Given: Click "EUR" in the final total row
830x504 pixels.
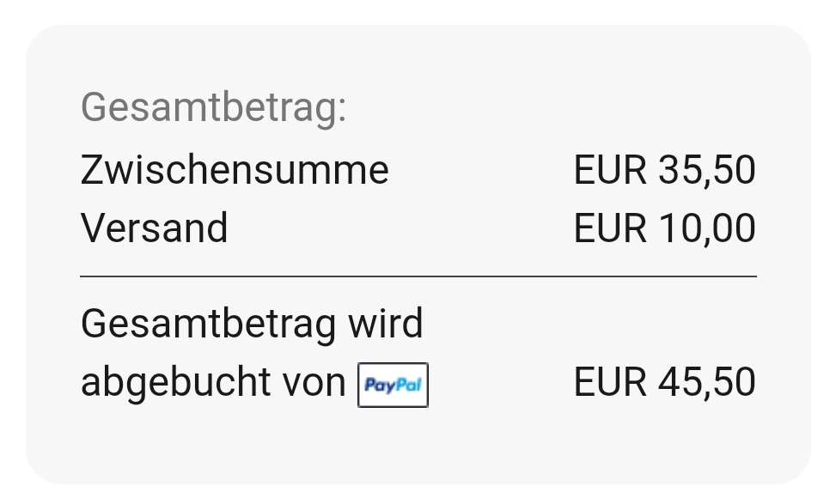Looking at the screenshot, I should click(609, 382).
